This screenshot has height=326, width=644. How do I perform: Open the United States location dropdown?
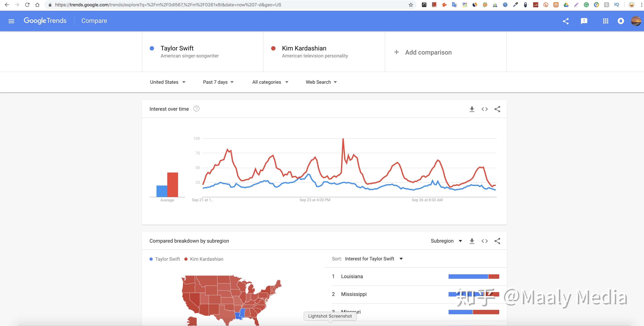pos(168,82)
